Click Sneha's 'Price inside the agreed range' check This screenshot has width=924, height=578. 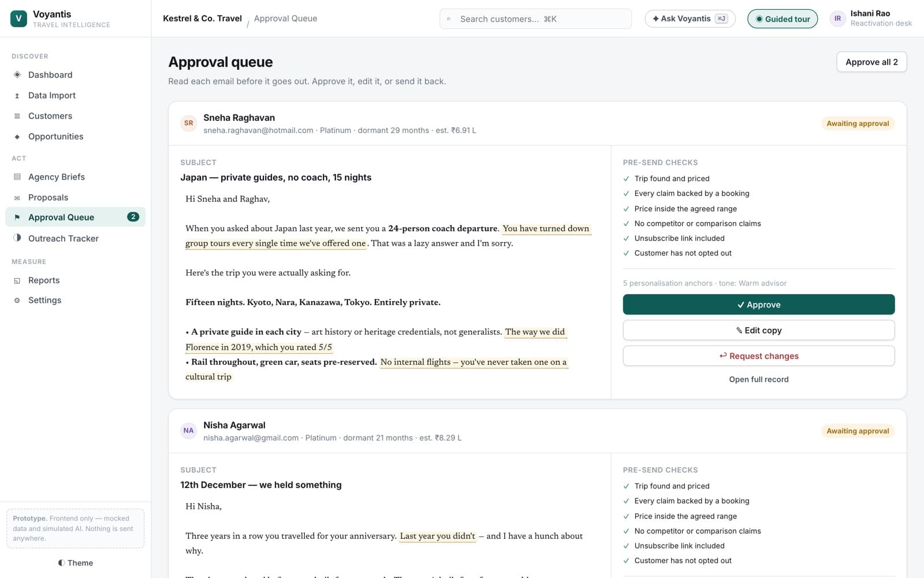(x=685, y=209)
